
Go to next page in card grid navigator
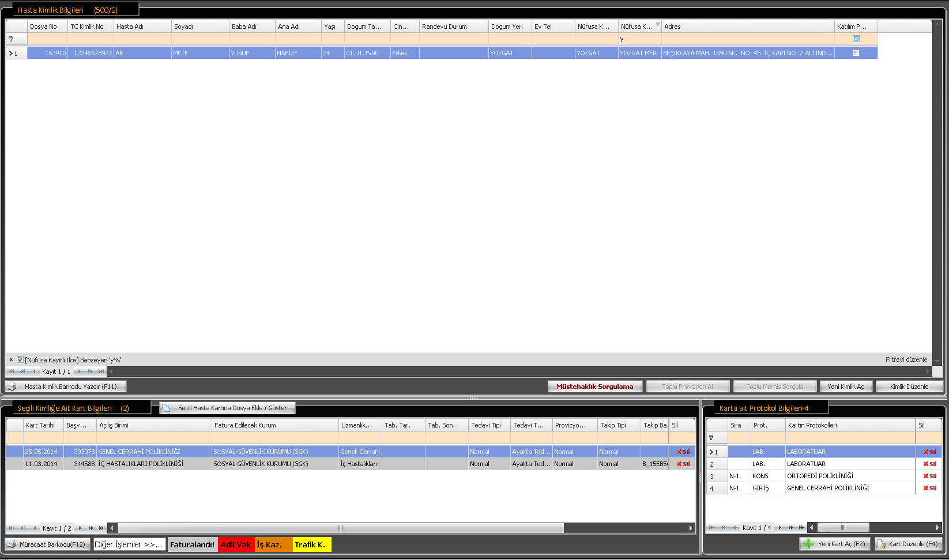[91, 528]
